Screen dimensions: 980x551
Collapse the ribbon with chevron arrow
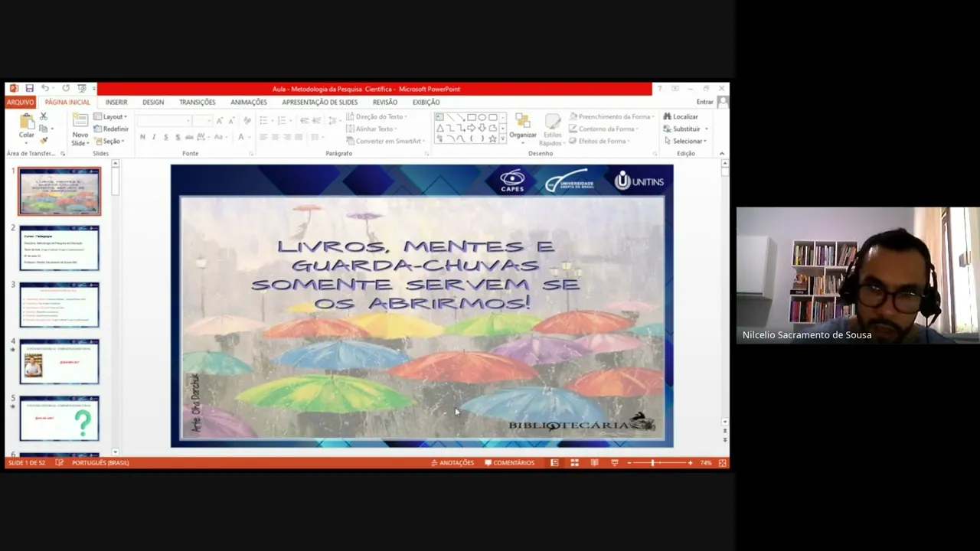click(722, 154)
